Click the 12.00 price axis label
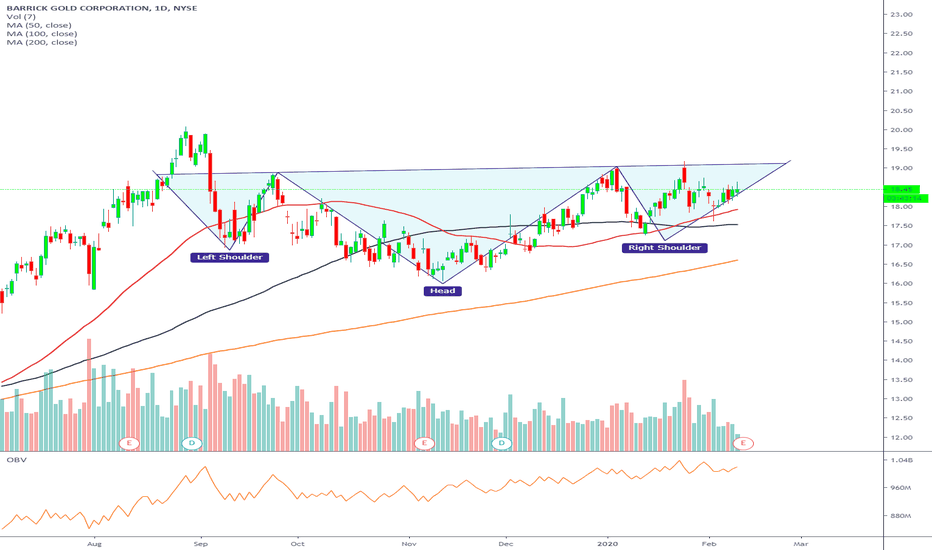The image size is (932, 550). coord(901,438)
